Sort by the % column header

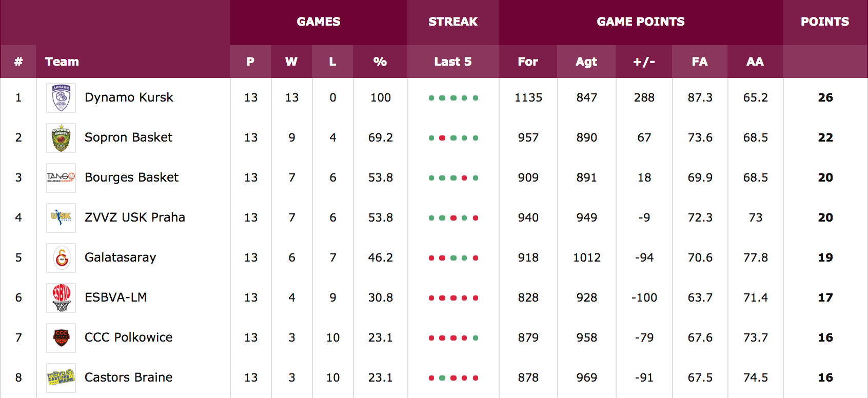coord(380,62)
